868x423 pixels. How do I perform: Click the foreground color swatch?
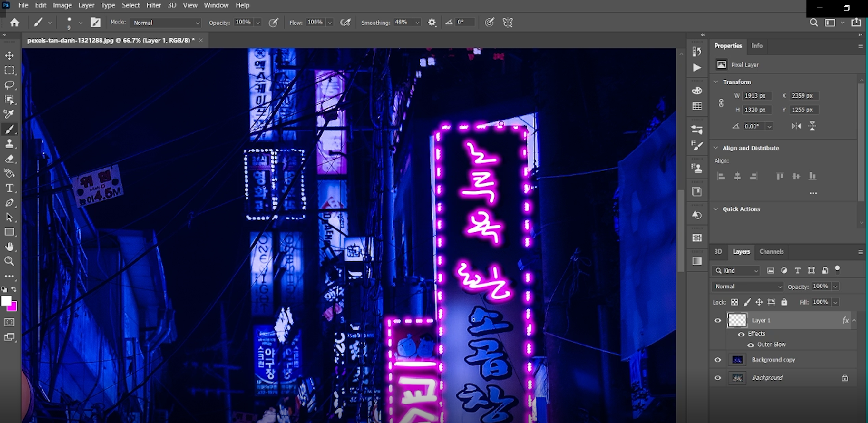click(6, 301)
